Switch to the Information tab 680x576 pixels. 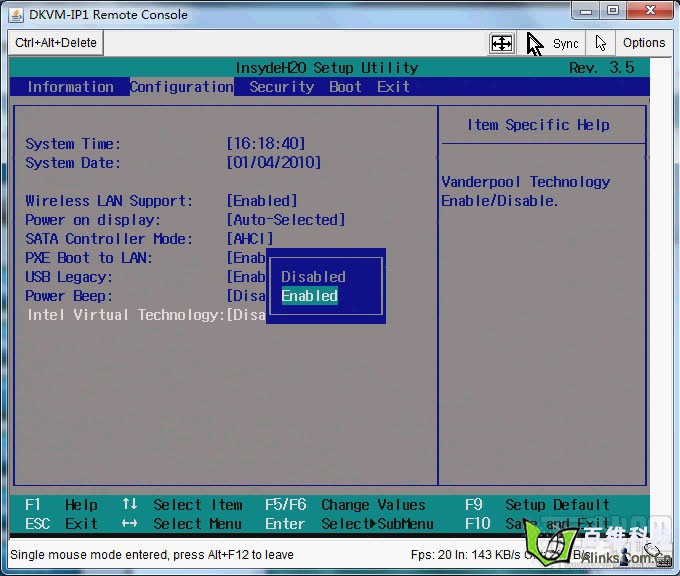pyautogui.click(x=70, y=87)
